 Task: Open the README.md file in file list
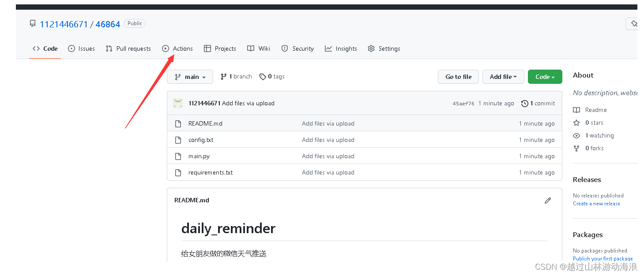[x=205, y=123]
